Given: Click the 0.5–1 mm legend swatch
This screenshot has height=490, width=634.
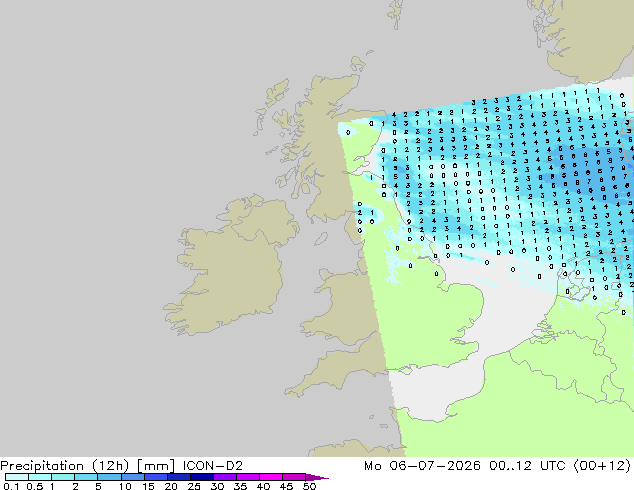Looking at the screenshot, I should tap(40, 477).
